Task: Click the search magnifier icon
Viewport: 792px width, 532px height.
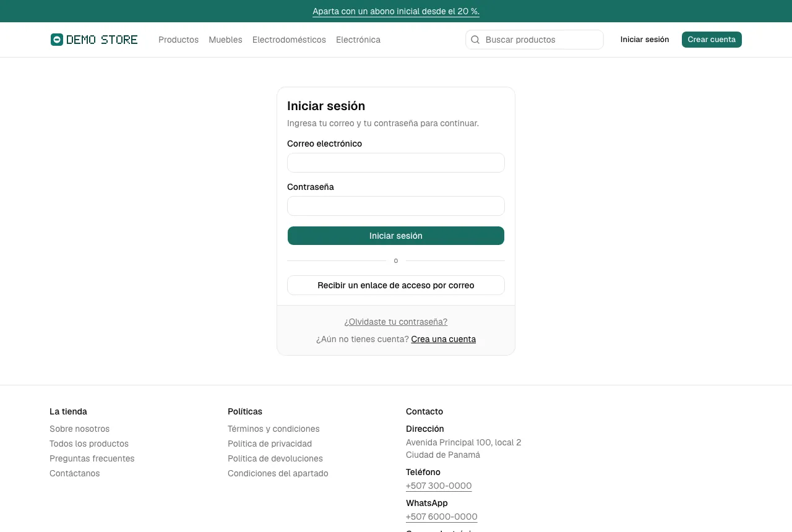Action: (475, 40)
